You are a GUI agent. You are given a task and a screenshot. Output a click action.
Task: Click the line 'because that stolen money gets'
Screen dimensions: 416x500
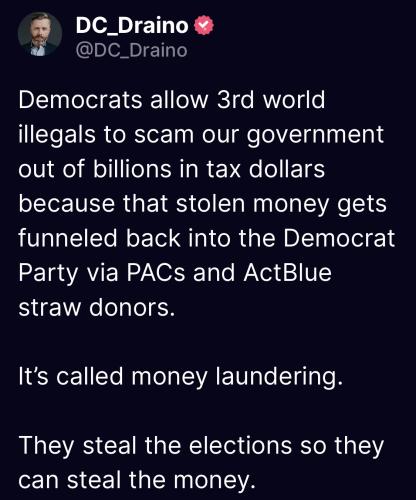202,205
